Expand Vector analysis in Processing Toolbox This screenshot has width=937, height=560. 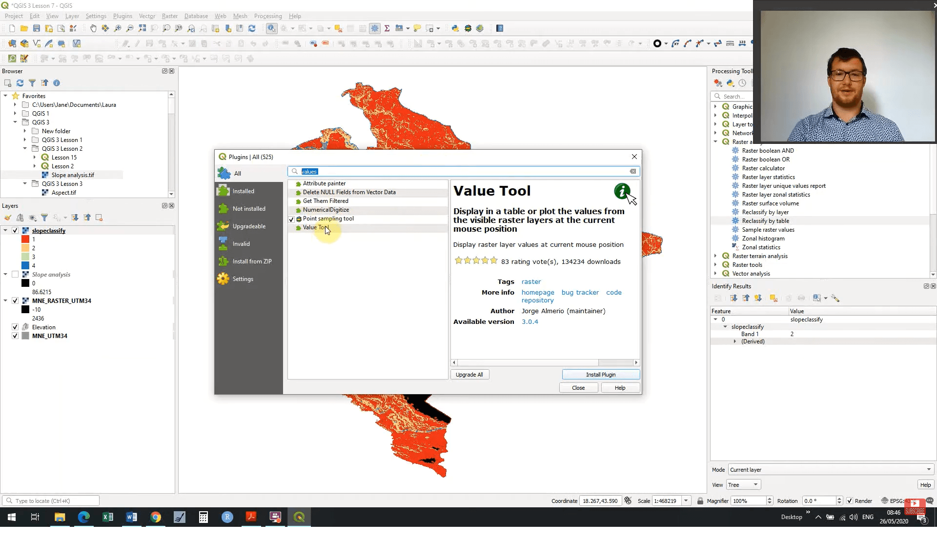coord(715,274)
